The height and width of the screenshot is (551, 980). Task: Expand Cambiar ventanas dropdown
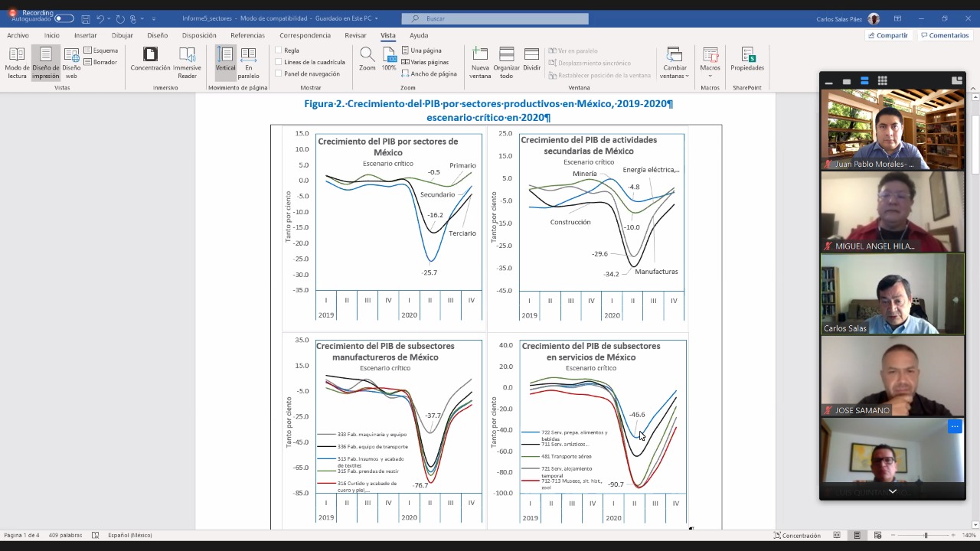pos(675,63)
